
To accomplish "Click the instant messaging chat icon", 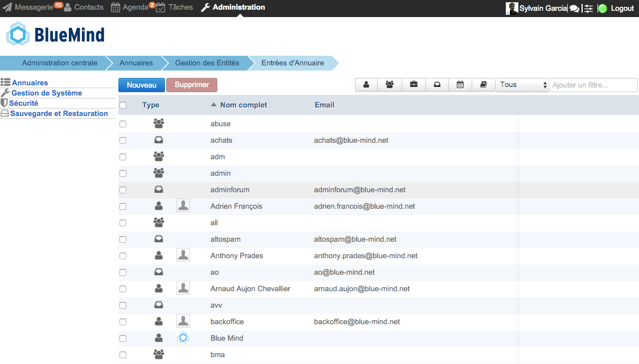I will tap(574, 8).
